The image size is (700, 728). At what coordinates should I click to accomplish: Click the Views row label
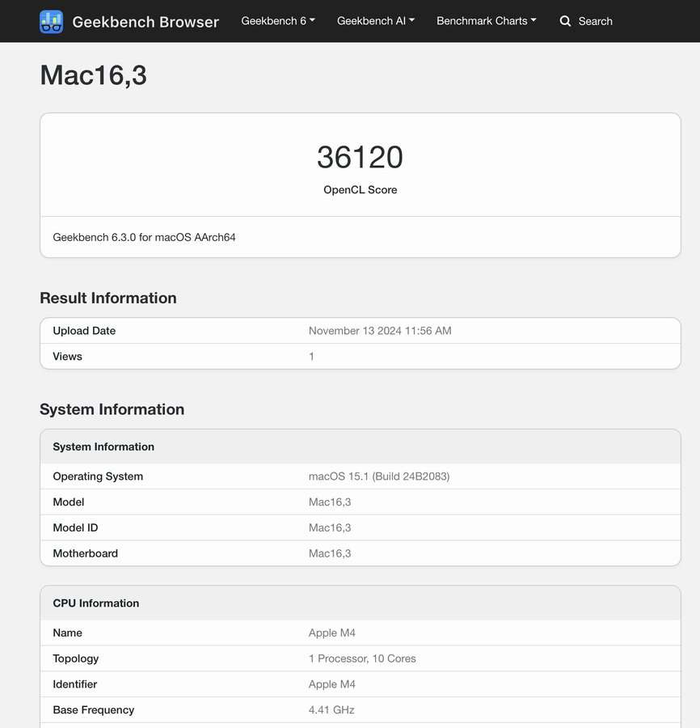click(x=67, y=357)
